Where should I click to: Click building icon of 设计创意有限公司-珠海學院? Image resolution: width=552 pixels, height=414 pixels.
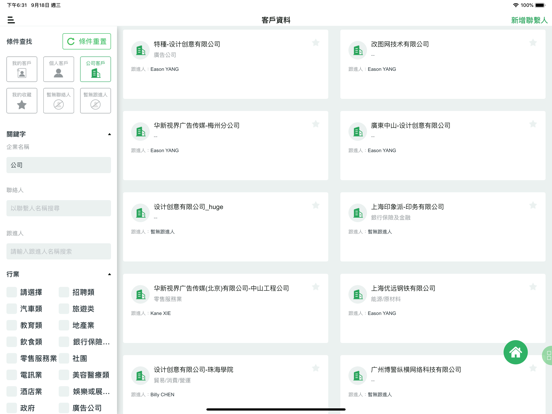point(140,376)
